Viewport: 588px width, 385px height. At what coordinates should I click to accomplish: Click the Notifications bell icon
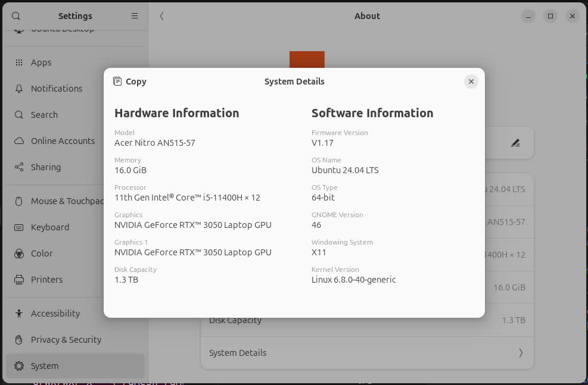click(x=18, y=89)
